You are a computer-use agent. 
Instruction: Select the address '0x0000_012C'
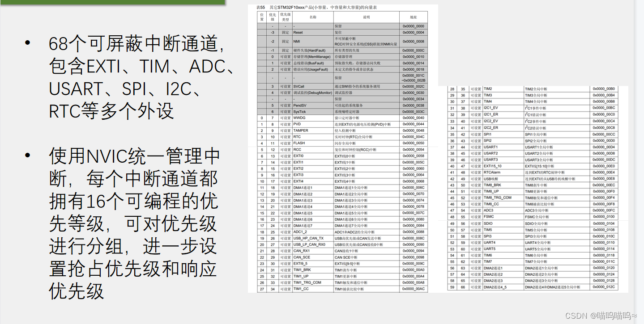pyautogui.click(x=604, y=287)
